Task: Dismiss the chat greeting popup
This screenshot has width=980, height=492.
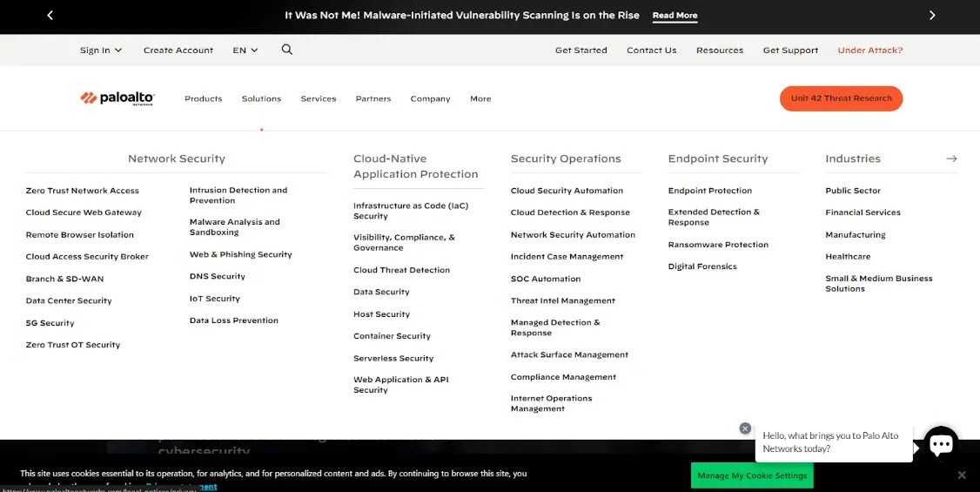Action: 745,428
